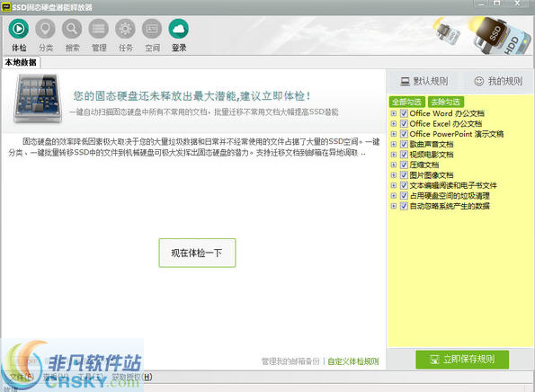Open the 任务 tasks toolbar icon
Image resolution: width=535 pixels, height=392 pixels.
[125, 30]
